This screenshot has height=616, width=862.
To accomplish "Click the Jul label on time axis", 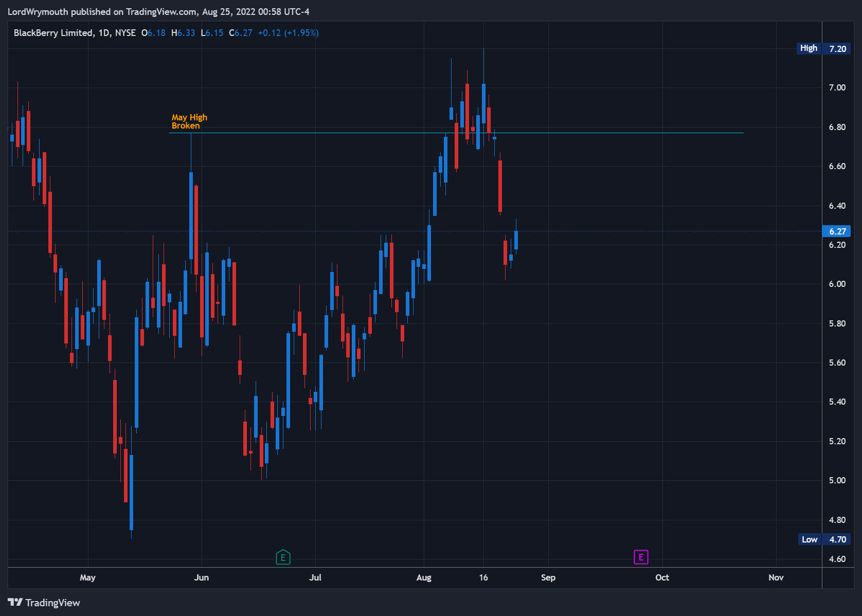I will pyautogui.click(x=315, y=577).
